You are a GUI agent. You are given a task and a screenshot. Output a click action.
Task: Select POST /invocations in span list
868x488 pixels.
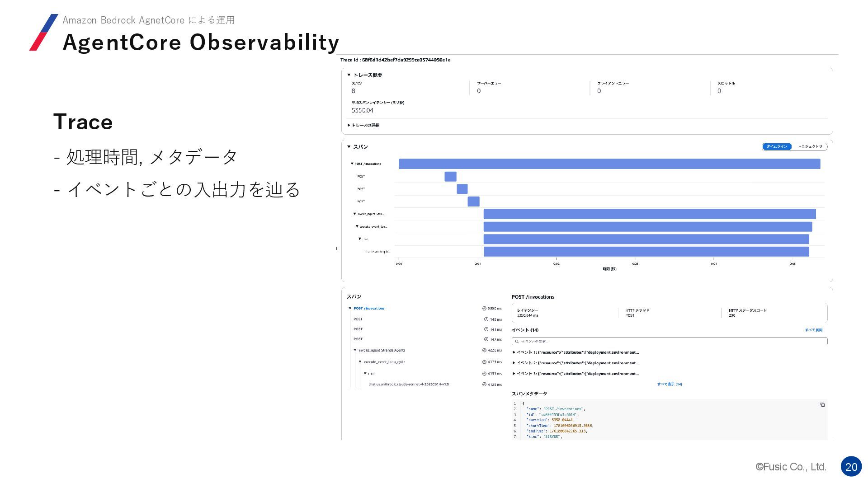(x=369, y=309)
